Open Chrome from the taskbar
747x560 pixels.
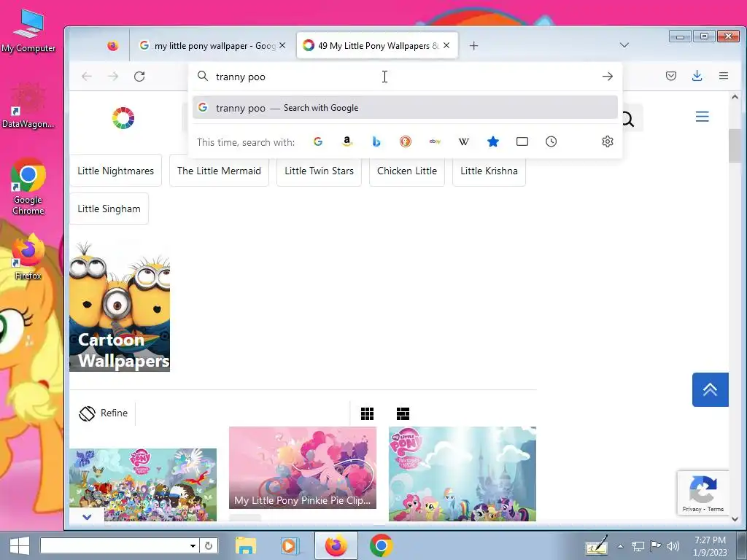click(x=381, y=545)
